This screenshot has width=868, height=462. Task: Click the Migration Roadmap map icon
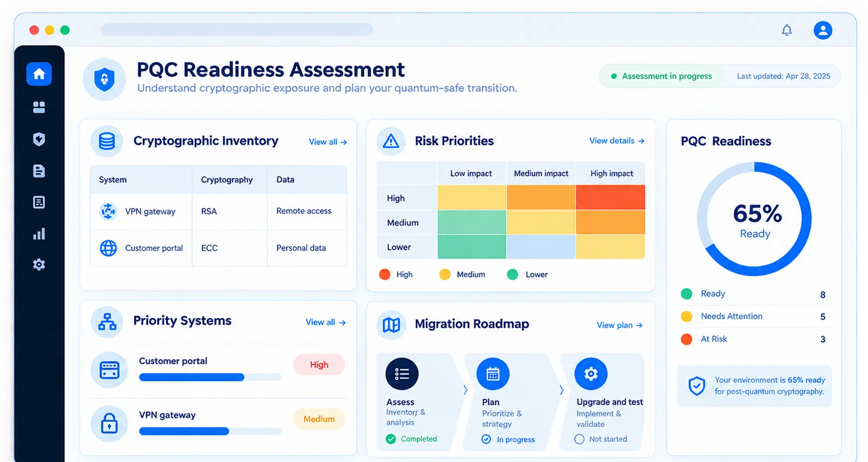(x=391, y=325)
